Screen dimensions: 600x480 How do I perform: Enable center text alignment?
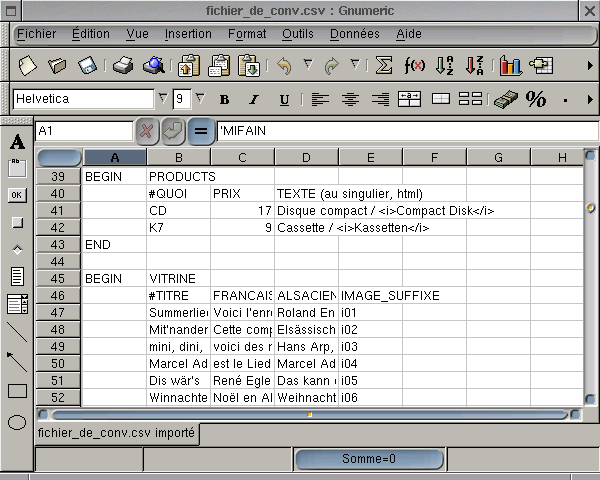[350, 99]
